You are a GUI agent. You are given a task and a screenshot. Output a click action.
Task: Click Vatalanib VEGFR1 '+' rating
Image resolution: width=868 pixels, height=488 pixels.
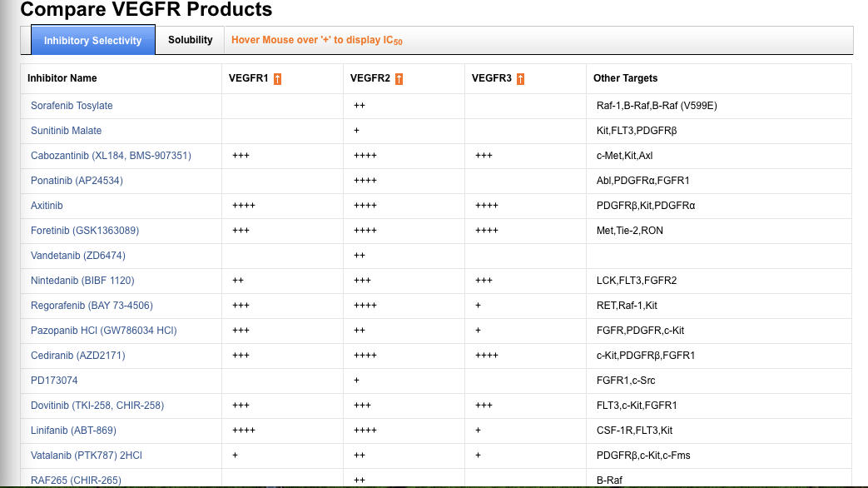click(236, 456)
